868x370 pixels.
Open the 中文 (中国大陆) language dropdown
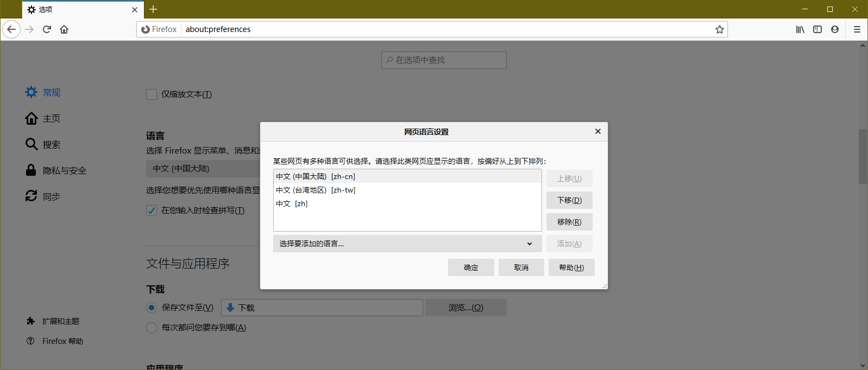point(202,169)
